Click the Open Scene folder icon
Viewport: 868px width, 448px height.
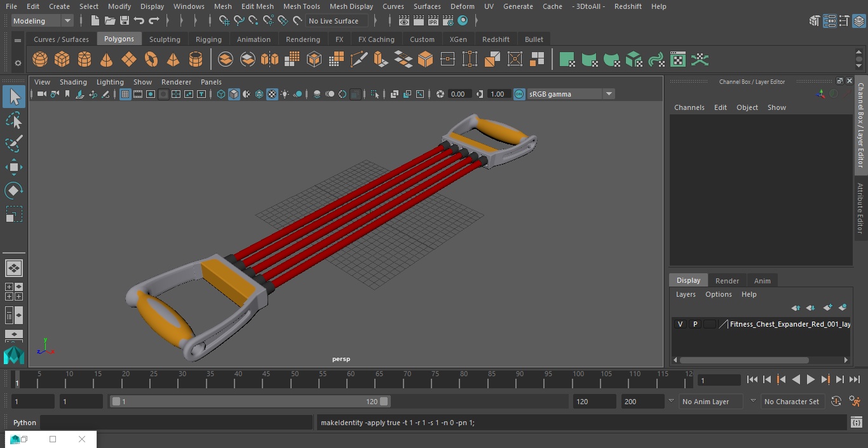[110, 21]
